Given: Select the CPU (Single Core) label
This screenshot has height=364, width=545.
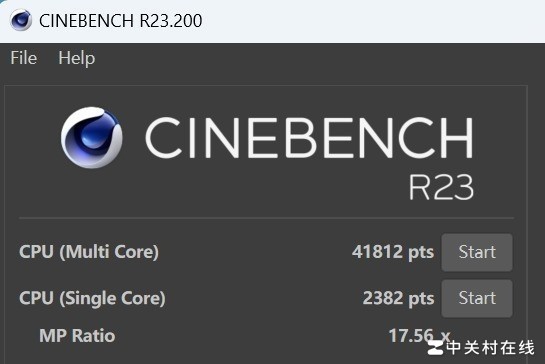Looking at the screenshot, I should pyautogui.click(x=92, y=298).
